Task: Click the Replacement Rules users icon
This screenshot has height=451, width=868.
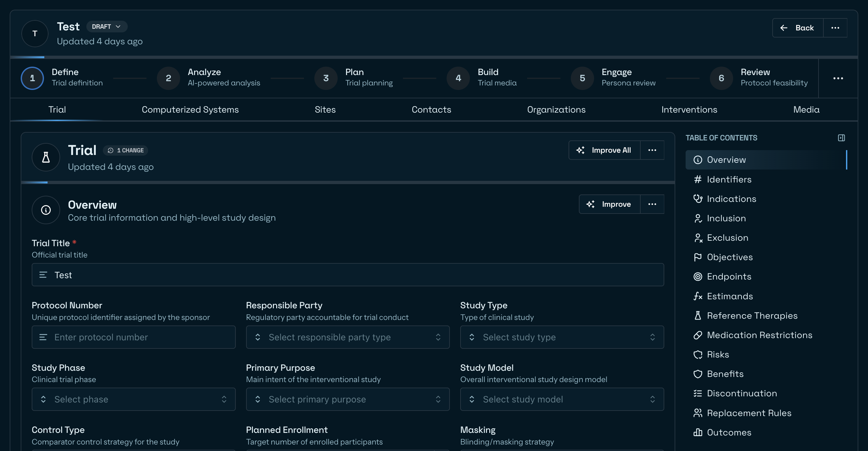Action: pyautogui.click(x=698, y=413)
